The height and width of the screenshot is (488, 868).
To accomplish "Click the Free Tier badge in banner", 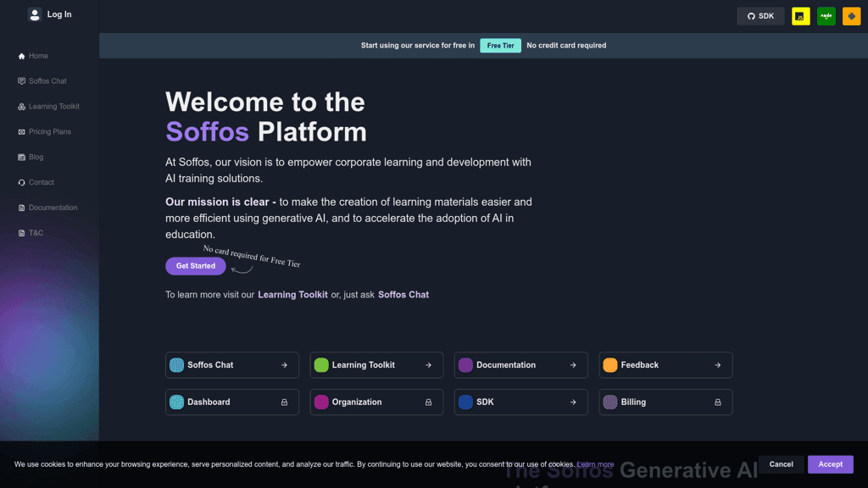I will pyautogui.click(x=500, y=46).
